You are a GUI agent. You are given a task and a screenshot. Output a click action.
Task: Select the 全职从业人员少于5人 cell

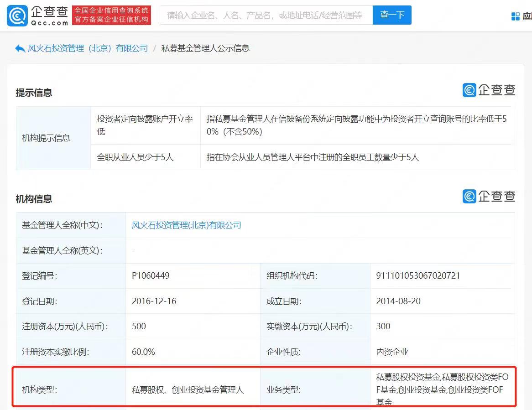click(x=146, y=157)
